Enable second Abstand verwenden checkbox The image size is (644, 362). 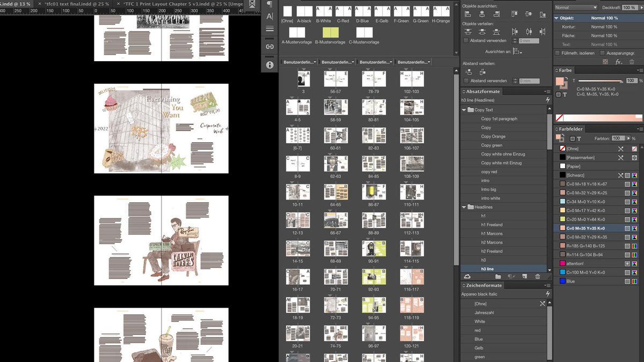pos(466,81)
